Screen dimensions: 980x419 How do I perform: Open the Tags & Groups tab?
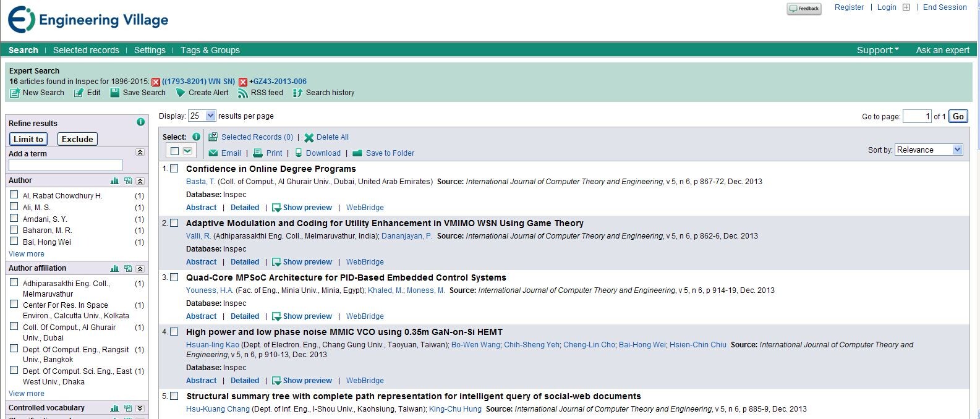coord(210,50)
